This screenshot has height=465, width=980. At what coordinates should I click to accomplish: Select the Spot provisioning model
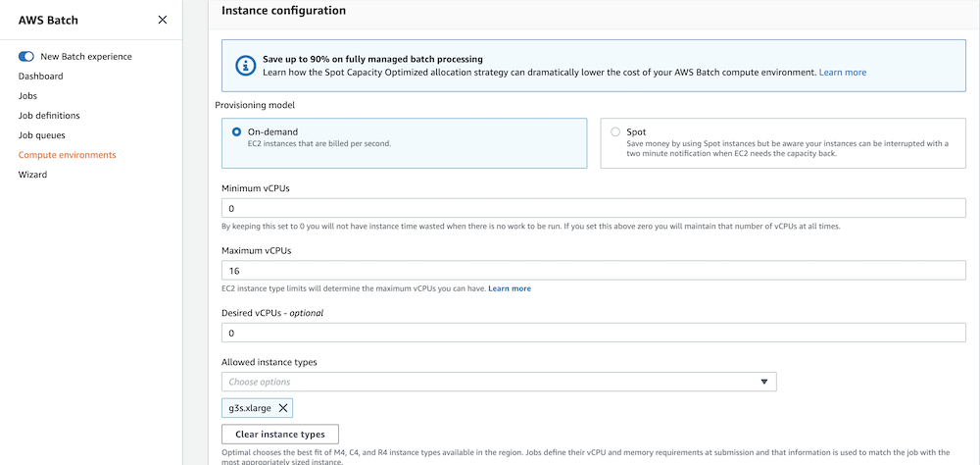click(615, 132)
